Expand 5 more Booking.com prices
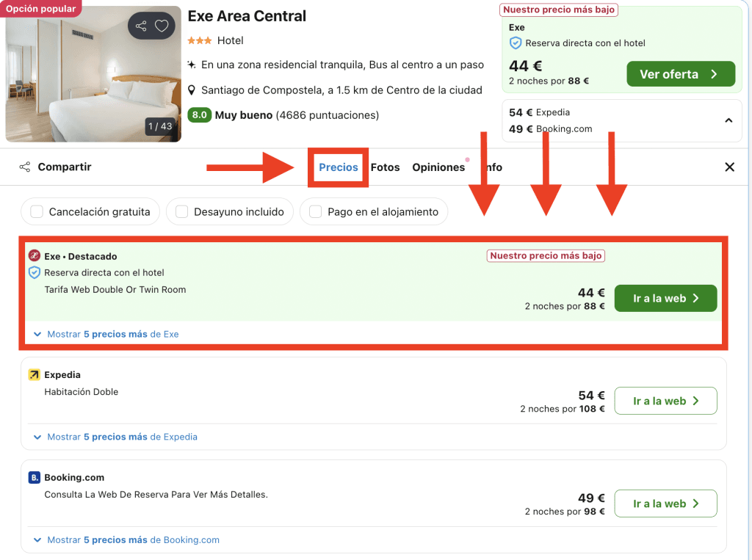The height and width of the screenshot is (560, 752). (127, 539)
